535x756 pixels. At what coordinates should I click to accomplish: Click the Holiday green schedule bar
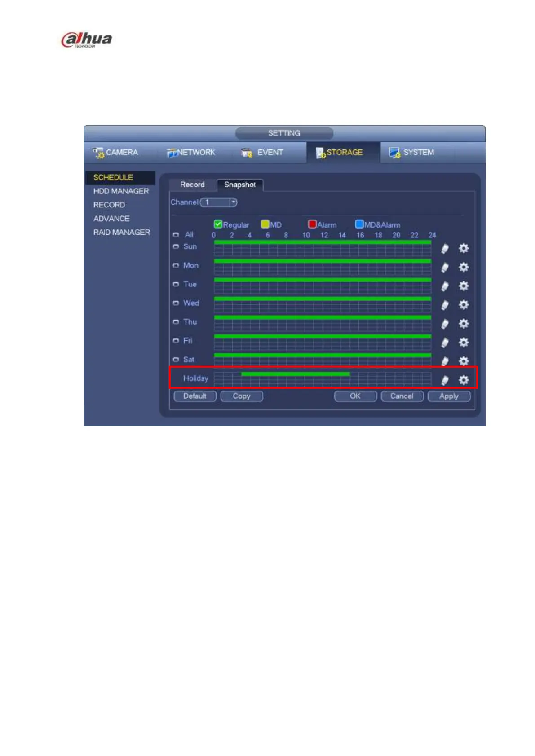coord(296,374)
